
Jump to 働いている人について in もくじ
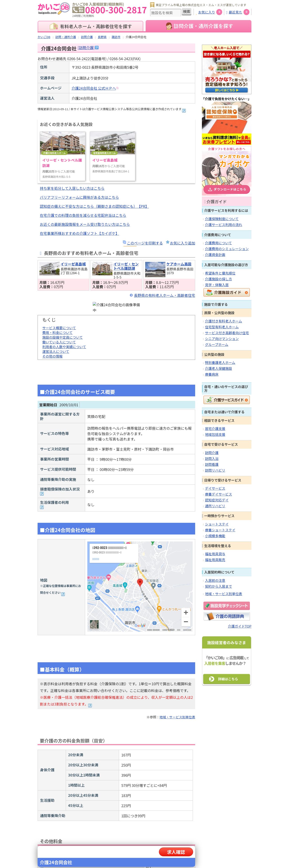pyautogui.click(x=59, y=342)
